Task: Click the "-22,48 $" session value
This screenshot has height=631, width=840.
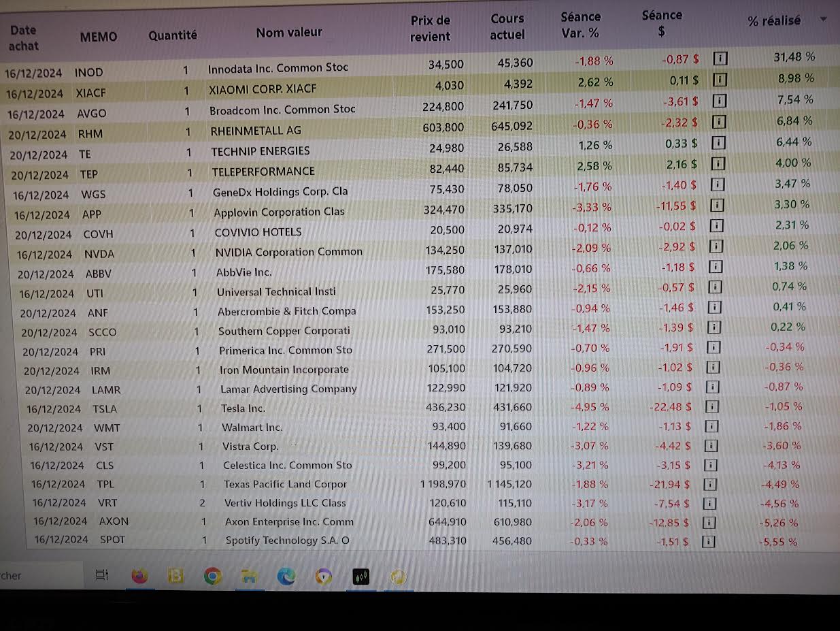Action: click(671, 406)
